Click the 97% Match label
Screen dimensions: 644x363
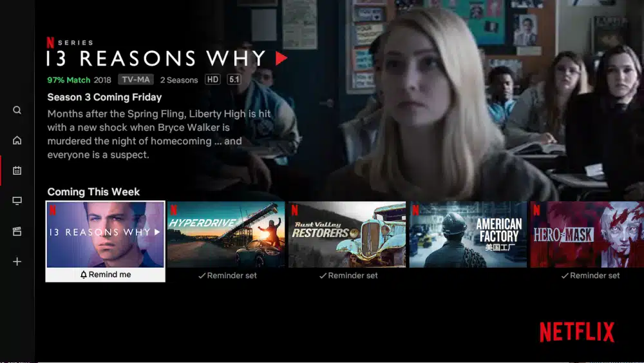69,80
